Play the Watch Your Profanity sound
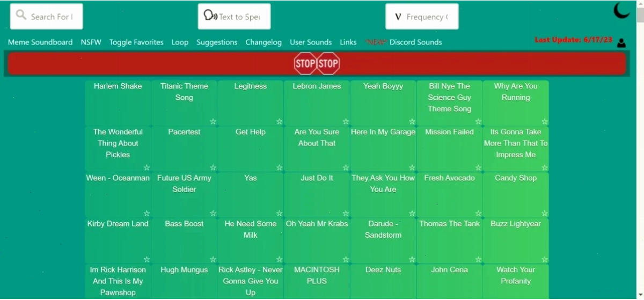 click(x=516, y=282)
